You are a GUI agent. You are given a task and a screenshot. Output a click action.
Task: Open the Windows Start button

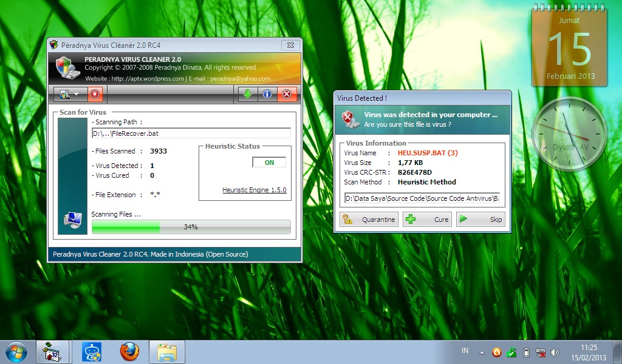tap(16, 352)
